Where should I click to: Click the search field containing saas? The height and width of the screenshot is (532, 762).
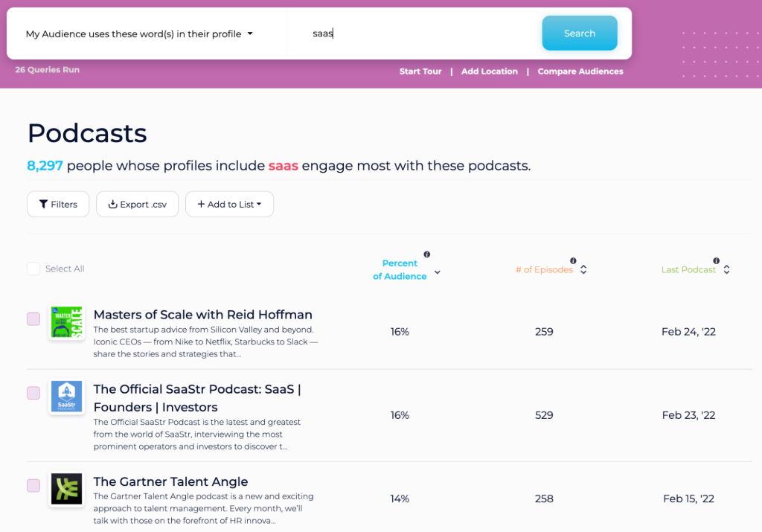[413, 33]
